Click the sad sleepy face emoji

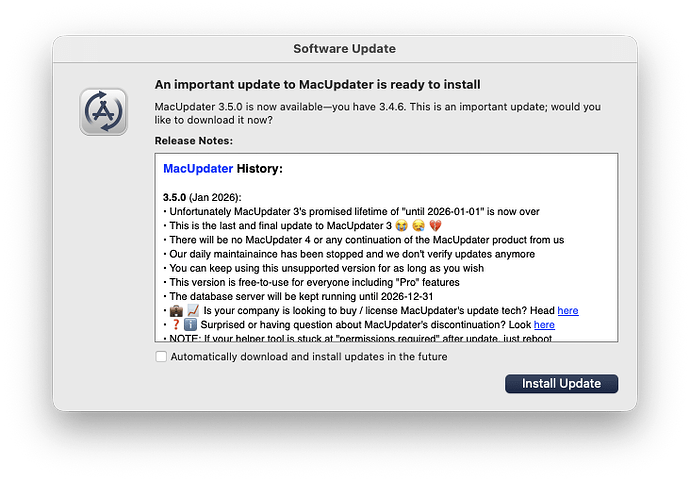[418, 226]
